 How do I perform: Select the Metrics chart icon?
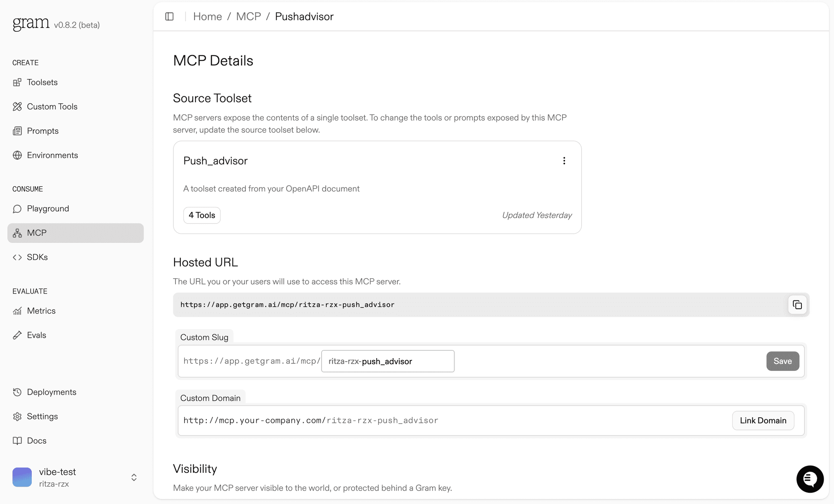17,310
